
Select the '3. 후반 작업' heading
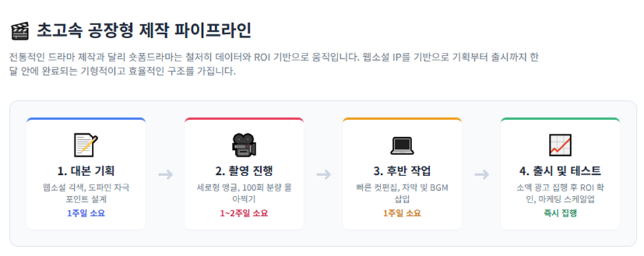(402, 172)
